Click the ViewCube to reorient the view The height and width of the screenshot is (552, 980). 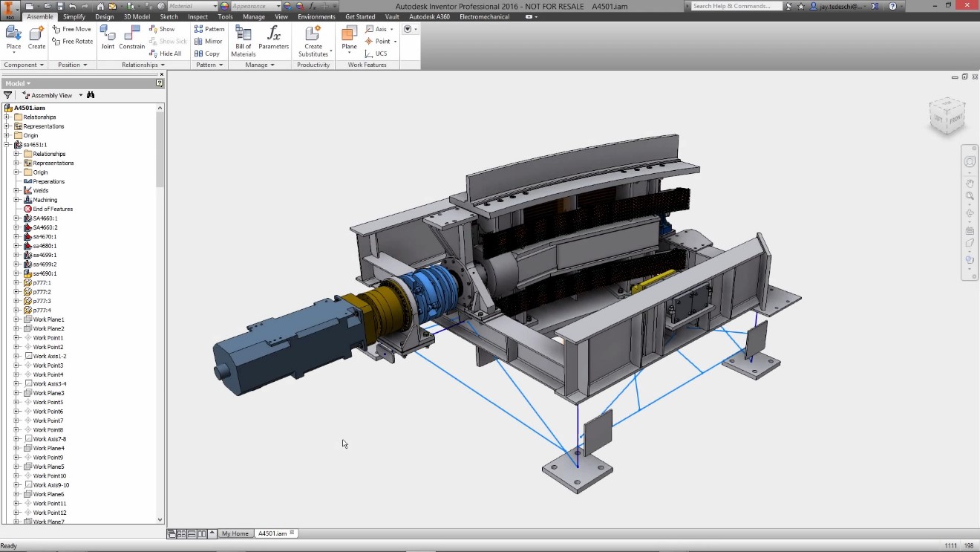[947, 115]
